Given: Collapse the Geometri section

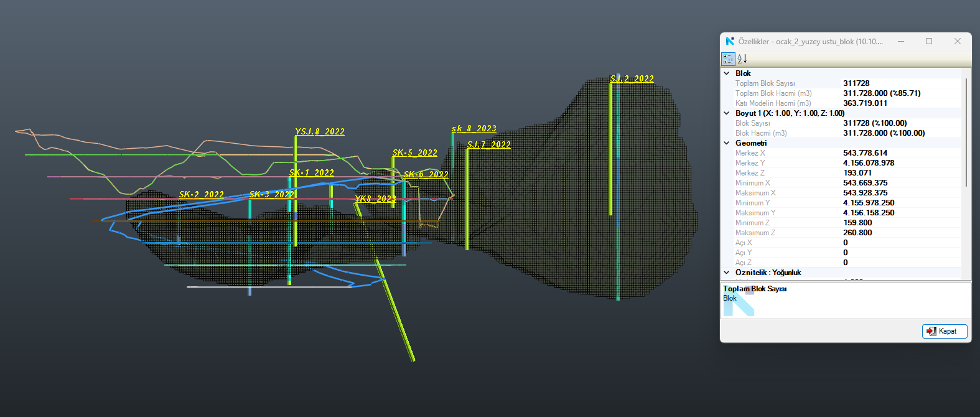Looking at the screenshot, I should pyautogui.click(x=727, y=143).
